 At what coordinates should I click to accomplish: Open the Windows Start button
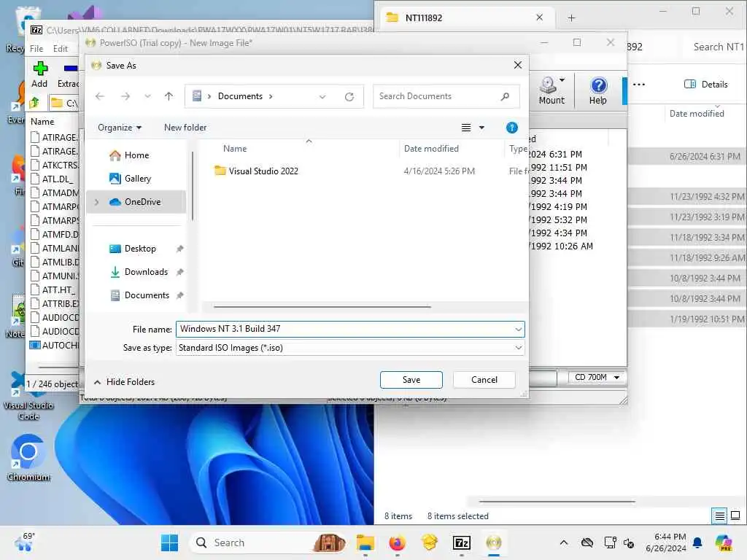(169, 542)
